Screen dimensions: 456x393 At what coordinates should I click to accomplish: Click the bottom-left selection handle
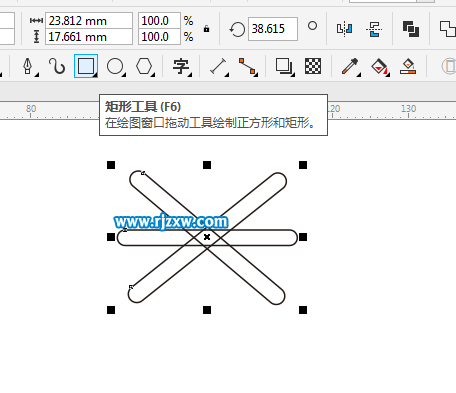click(111, 310)
